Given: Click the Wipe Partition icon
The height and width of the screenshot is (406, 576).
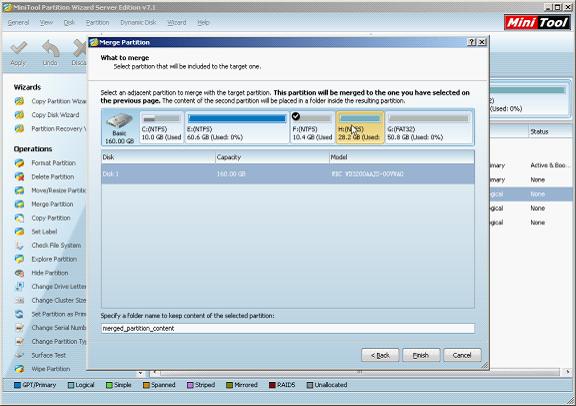Looking at the screenshot, I should 19,369.
